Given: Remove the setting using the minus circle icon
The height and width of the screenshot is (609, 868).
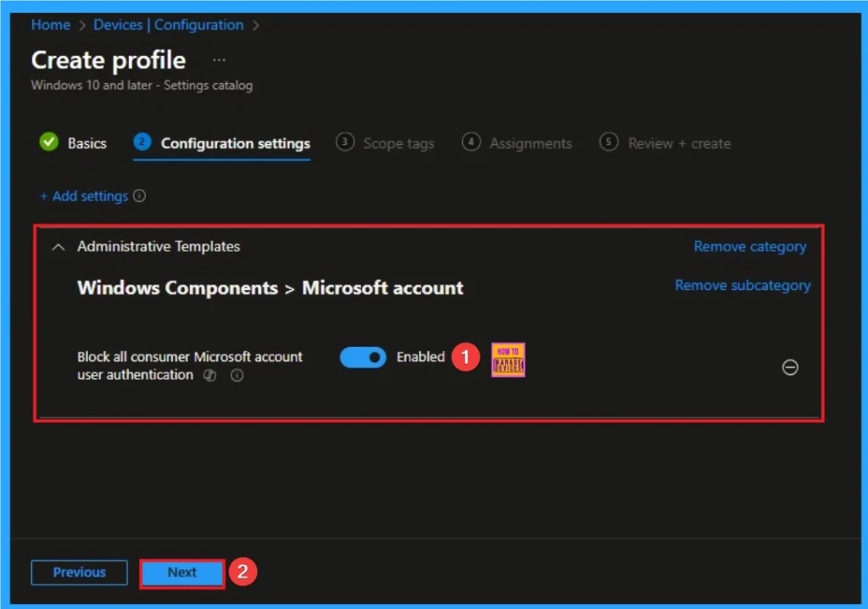Looking at the screenshot, I should pyautogui.click(x=790, y=367).
